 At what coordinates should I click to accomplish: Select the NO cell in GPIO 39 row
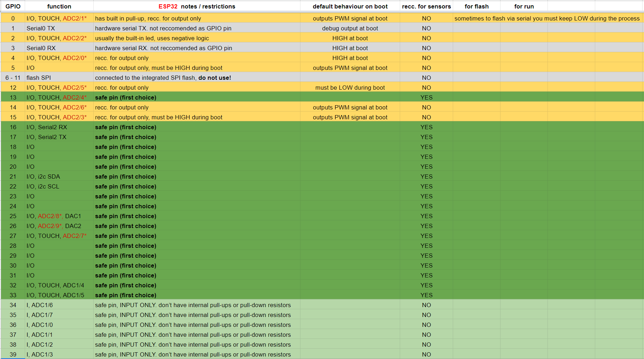(426, 354)
